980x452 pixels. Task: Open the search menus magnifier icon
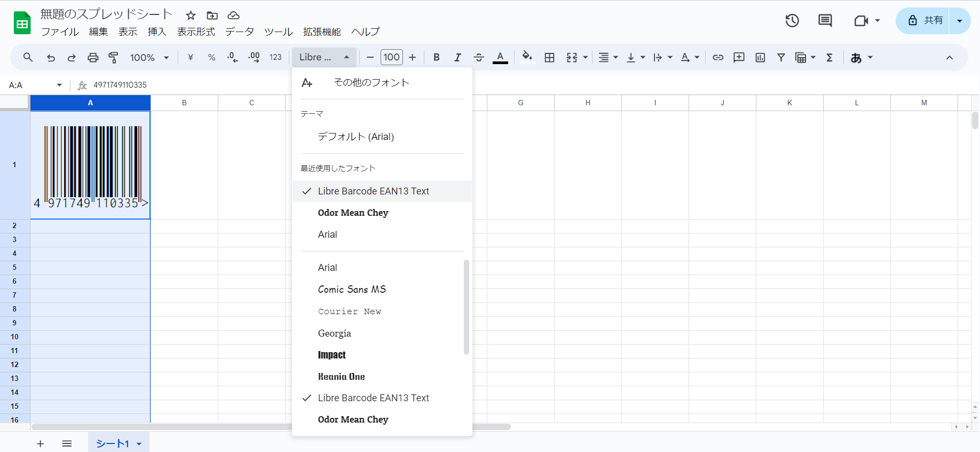(28, 57)
